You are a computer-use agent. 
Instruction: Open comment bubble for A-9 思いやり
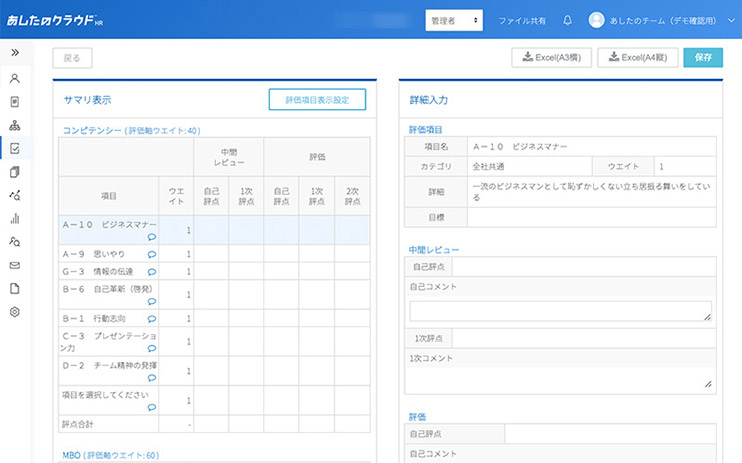pyautogui.click(x=151, y=254)
